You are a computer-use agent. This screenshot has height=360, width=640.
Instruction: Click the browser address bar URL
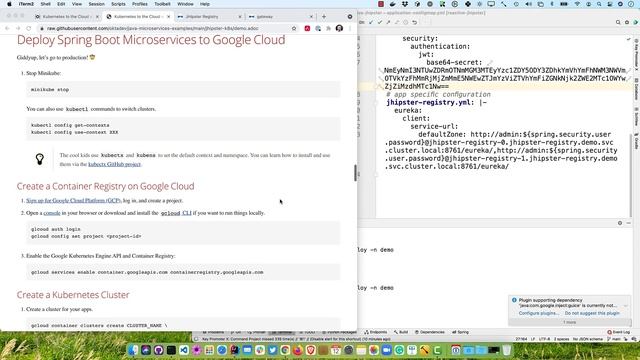[152, 28]
